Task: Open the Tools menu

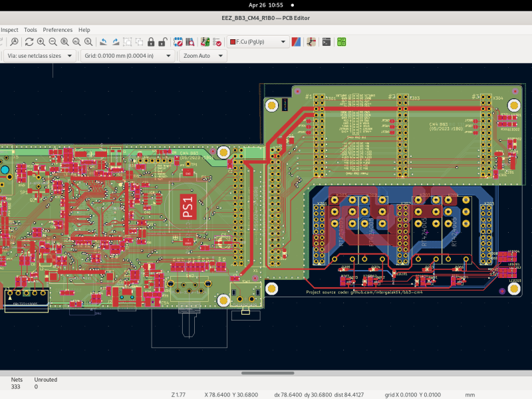Action: [x=30, y=29]
